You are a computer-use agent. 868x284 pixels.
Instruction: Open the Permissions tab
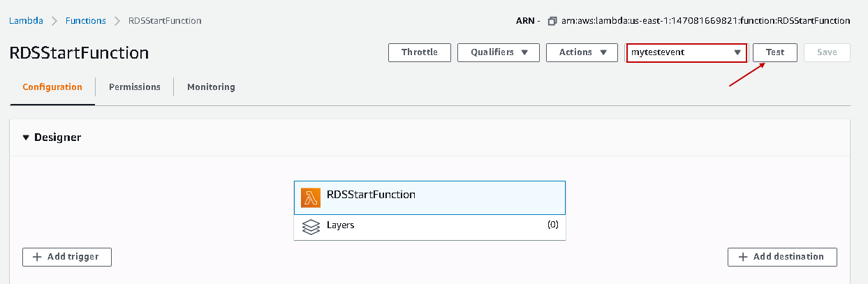coord(135,87)
